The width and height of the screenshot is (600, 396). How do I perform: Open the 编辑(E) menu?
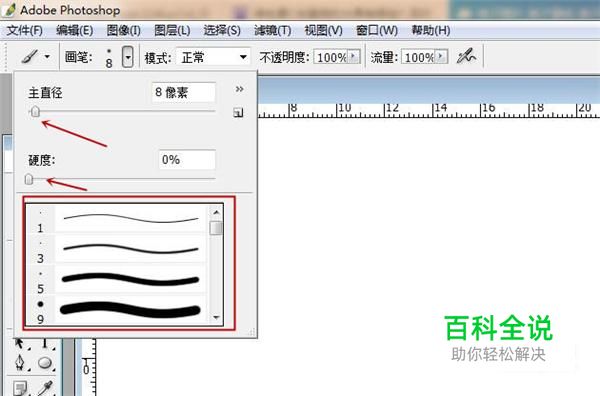[x=75, y=31]
